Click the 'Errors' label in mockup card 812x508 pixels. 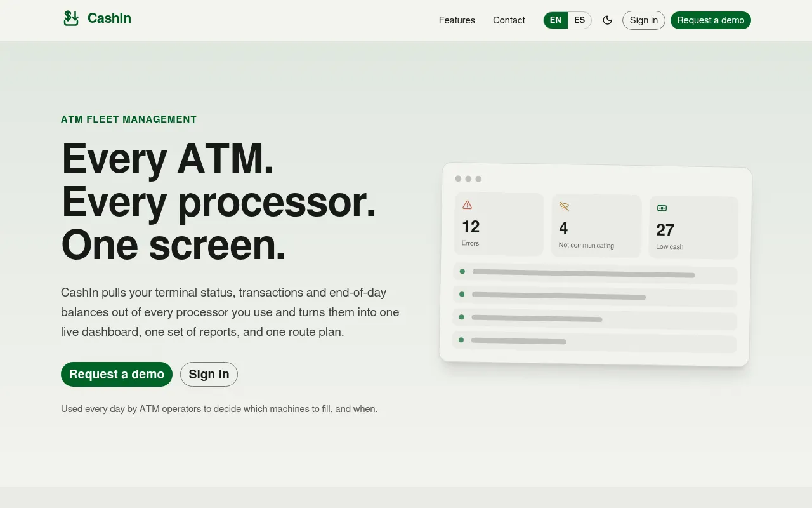click(470, 243)
